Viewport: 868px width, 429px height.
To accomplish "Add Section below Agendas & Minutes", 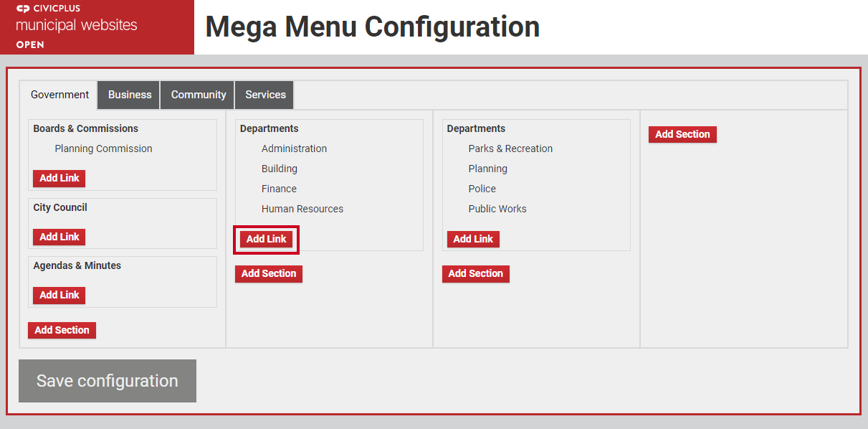I will [62, 330].
